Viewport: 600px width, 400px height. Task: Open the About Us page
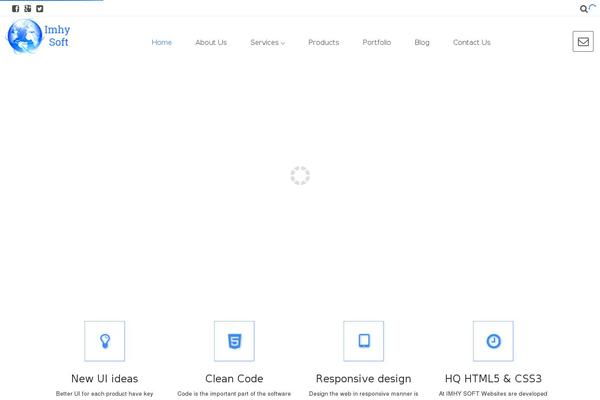tap(211, 42)
